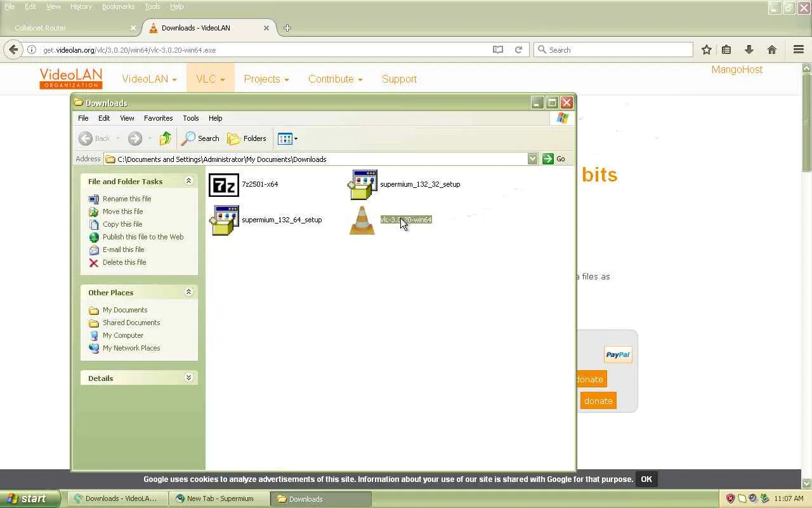Open the VLC navigation dropdown
Viewport: 812px width, 508px height.
(x=211, y=79)
